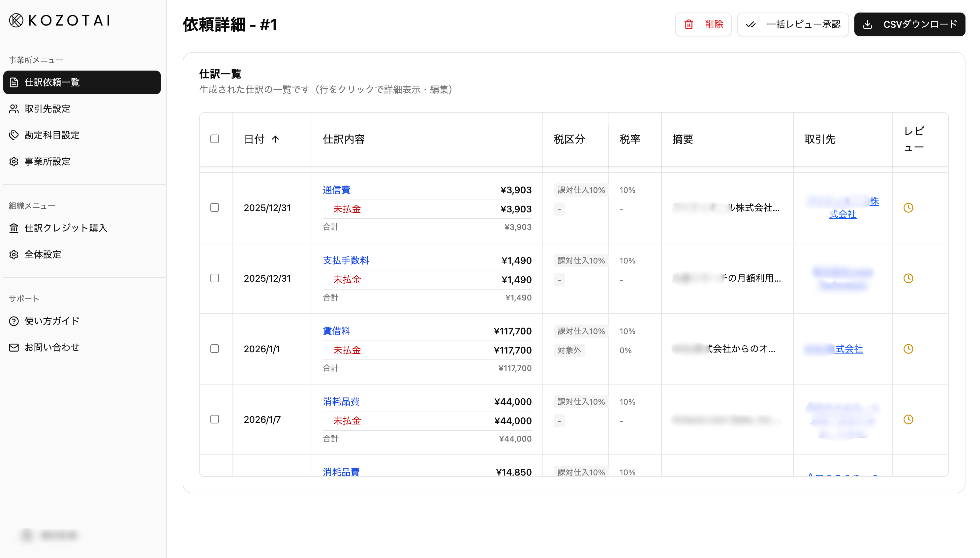
Task: Go to お問い合わせ in the support menu
Action: click(x=52, y=347)
